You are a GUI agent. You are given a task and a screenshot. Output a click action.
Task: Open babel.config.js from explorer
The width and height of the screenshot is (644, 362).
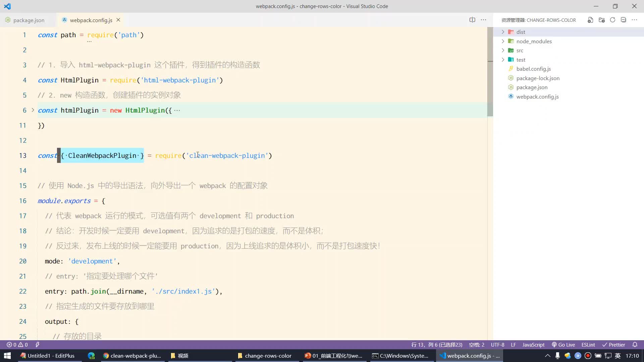[x=533, y=69]
